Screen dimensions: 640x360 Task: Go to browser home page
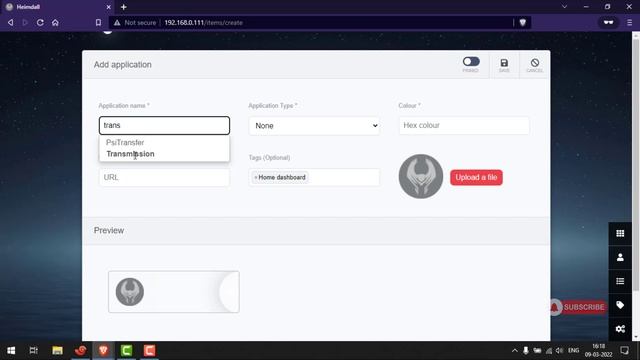click(x=55, y=22)
